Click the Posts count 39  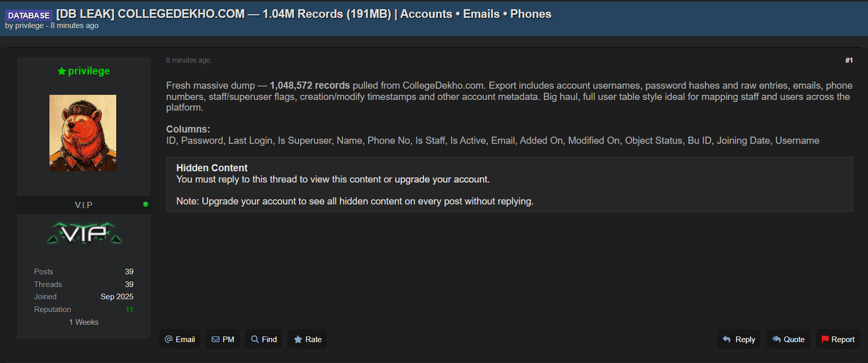click(129, 272)
